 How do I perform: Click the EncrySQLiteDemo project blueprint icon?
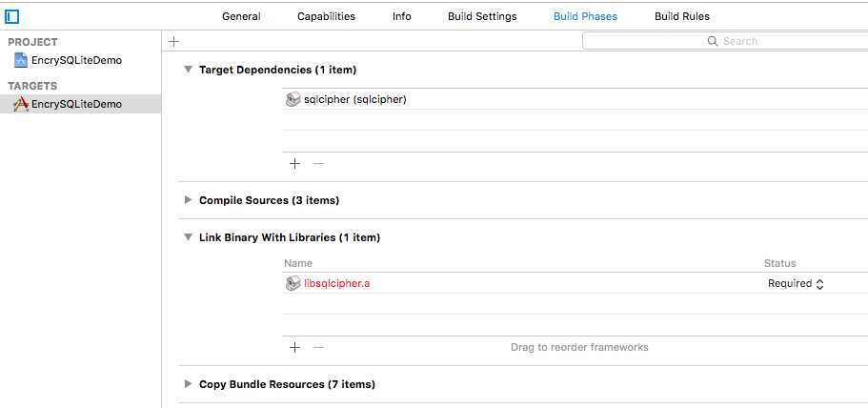click(x=21, y=60)
